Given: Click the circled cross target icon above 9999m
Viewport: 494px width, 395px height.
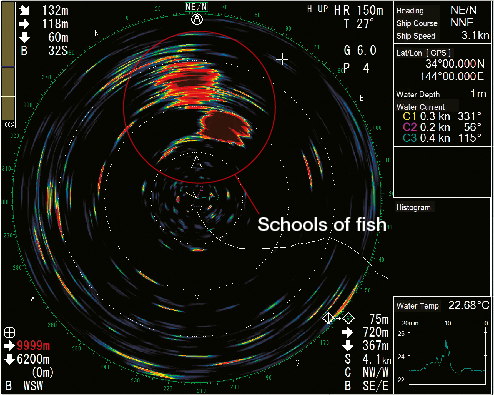Looking at the screenshot, I should coord(9,332).
